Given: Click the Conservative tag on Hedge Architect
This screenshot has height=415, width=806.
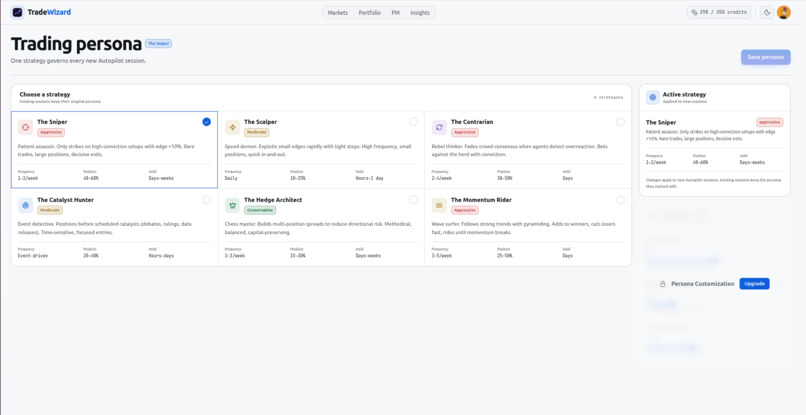Looking at the screenshot, I should coord(260,210).
